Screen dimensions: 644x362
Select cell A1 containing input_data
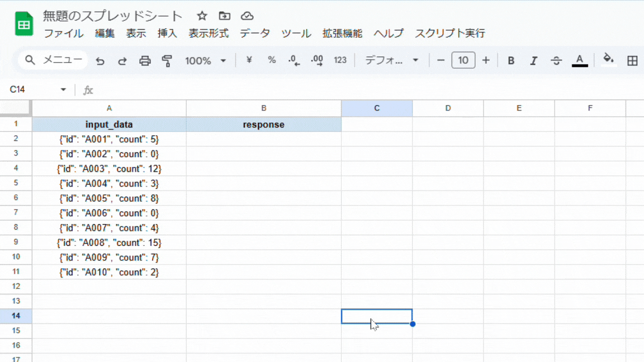(x=109, y=124)
